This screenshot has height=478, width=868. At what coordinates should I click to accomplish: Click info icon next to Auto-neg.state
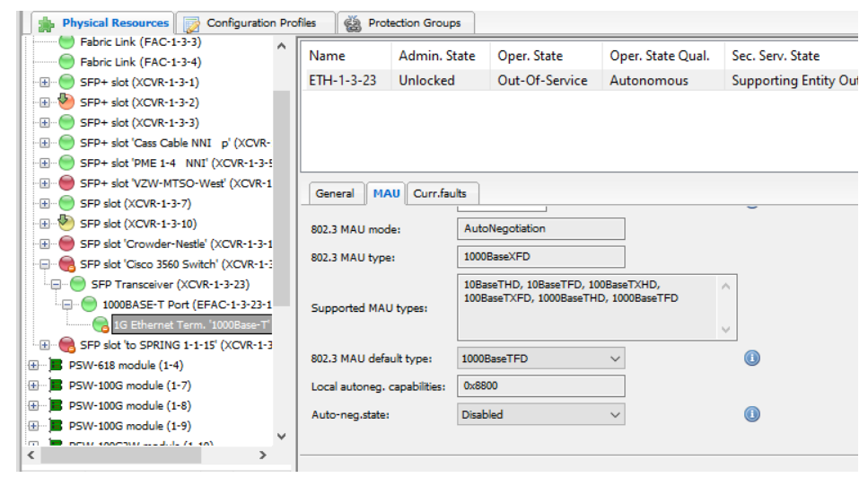click(751, 414)
